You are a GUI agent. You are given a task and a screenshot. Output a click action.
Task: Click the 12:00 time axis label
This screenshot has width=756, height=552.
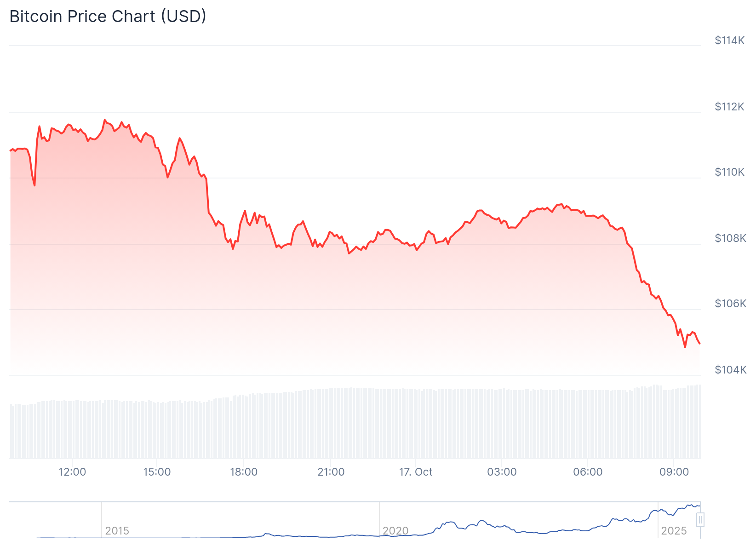(x=72, y=472)
